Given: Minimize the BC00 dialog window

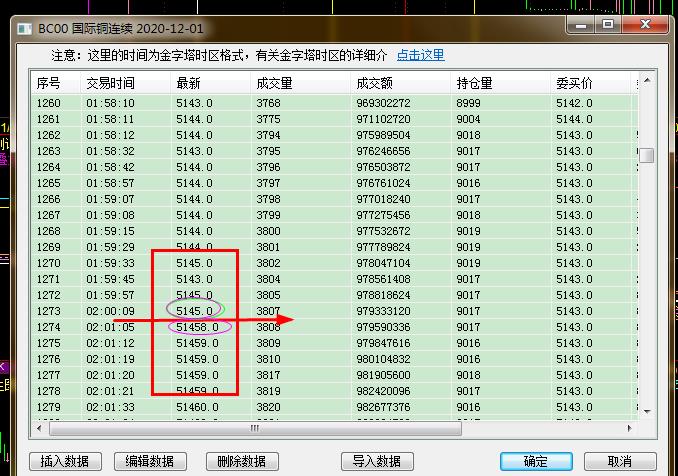Looking at the screenshot, I should point(581,25).
